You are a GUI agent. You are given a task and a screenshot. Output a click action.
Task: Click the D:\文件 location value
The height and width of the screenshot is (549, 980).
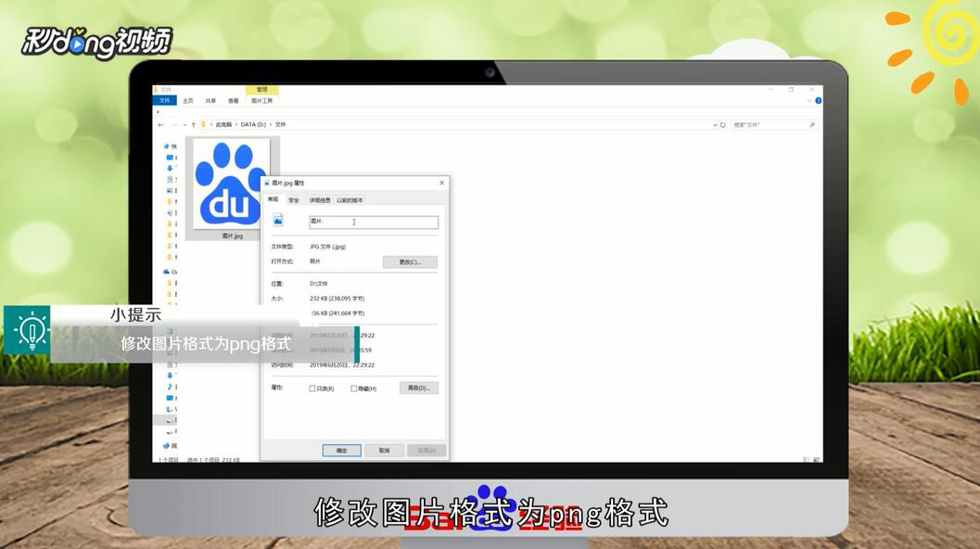pyautogui.click(x=319, y=284)
